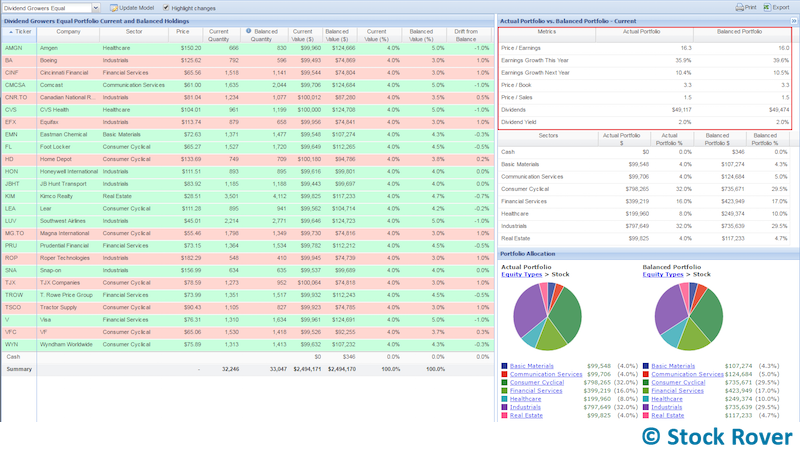This screenshot has height=453, width=800.
Task: Click Price / Earnings metric row
Action: pyautogui.click(x=645, y=48)
